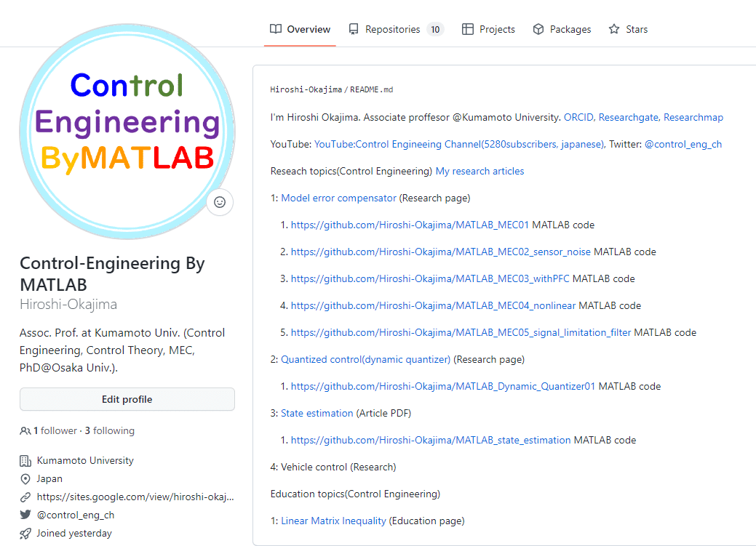The height and width of the screenshot is (546, 756).
Task: Open the MATLAB_MEC01 repository link
Action: [x=410, y=225]
